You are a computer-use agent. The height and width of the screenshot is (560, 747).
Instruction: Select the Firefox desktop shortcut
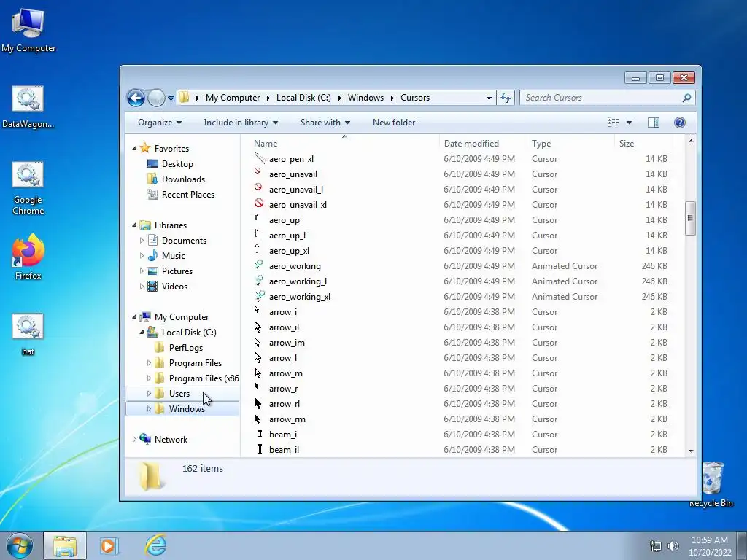click(x=28, y=257)
